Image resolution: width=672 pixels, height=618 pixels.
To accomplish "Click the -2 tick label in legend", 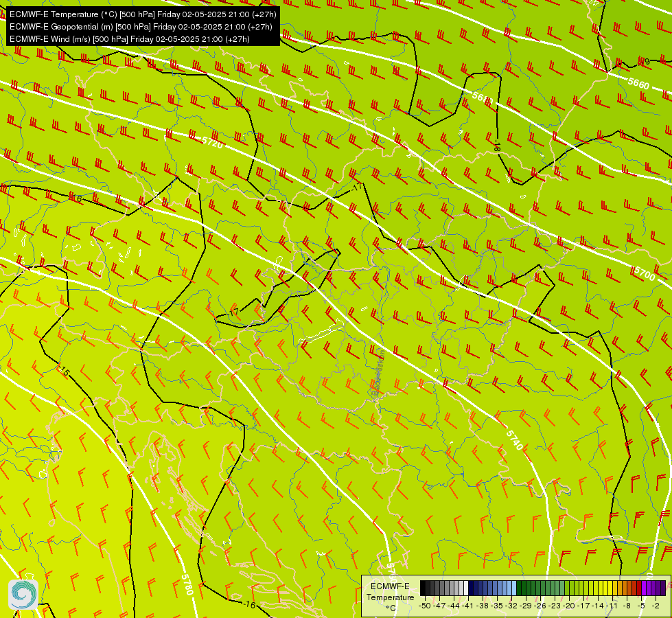I will 656,606.
